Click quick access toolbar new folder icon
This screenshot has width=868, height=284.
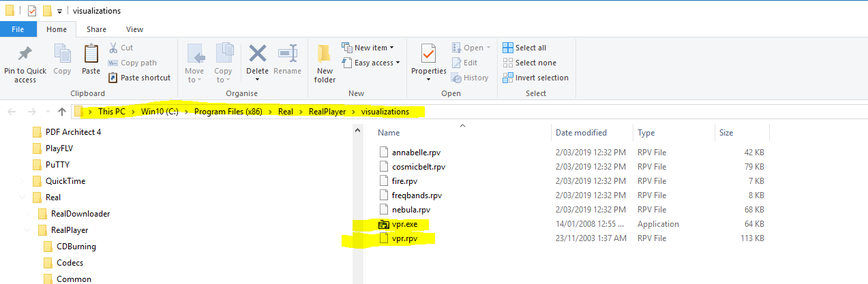pos(47,11)
